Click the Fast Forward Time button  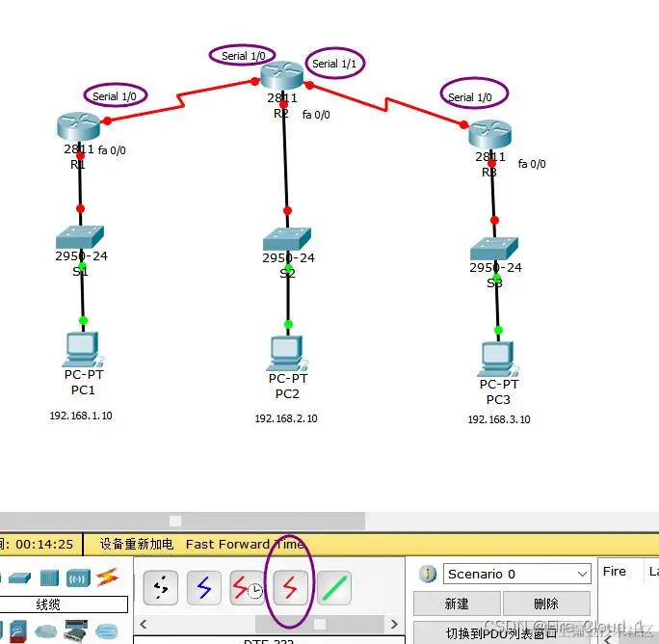[x=245, y=544]
